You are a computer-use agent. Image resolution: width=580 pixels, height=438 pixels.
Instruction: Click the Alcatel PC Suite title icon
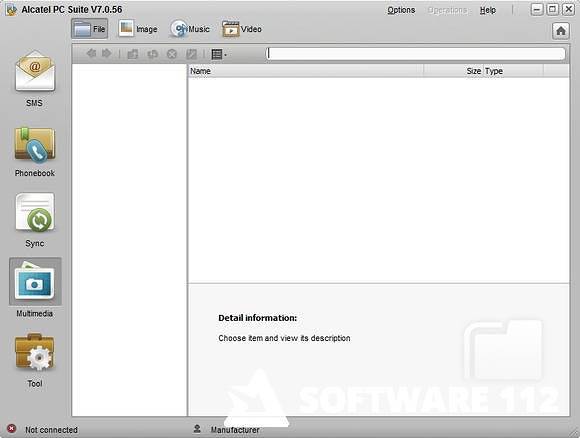pyautogui.click(x=11, y=10)
